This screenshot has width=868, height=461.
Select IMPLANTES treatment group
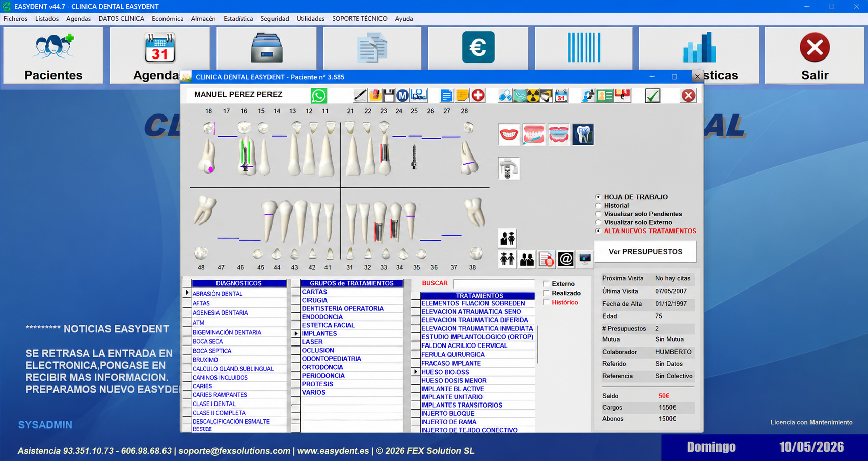tap(352, 333)
